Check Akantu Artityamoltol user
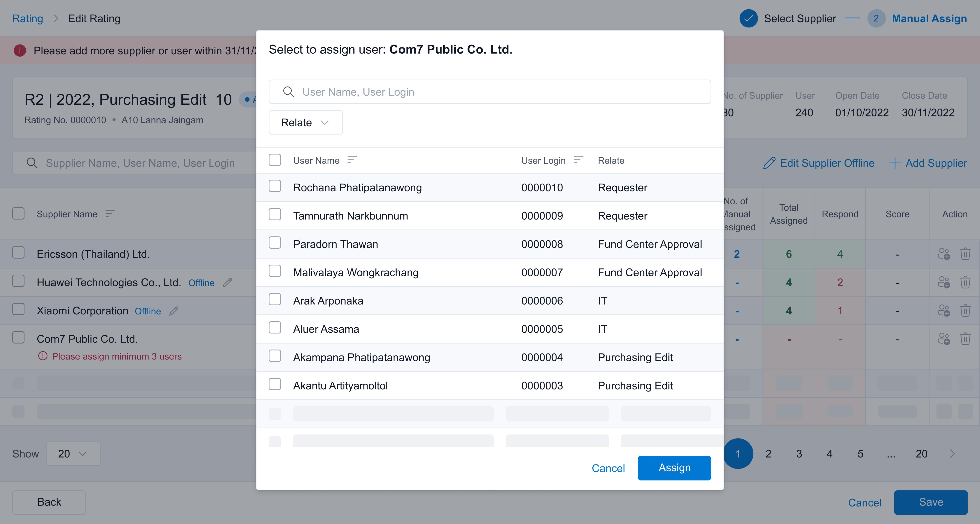The height and width of the screenshot is (524, 980). coord(275,384)
